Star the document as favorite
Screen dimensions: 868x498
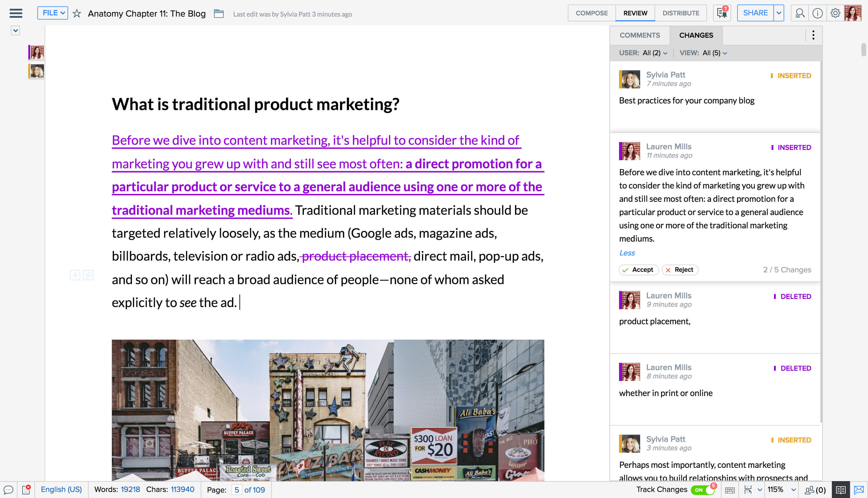pos(77,14)
